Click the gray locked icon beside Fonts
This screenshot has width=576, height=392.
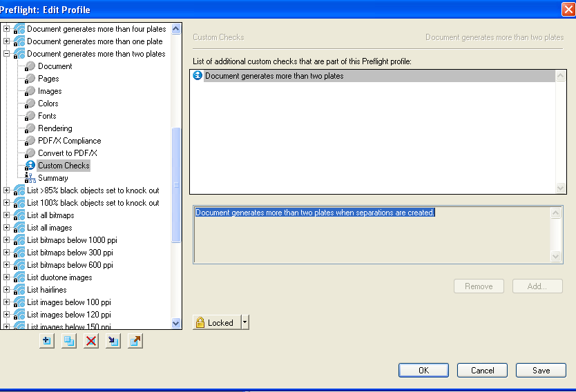click(x=30, y=116)
